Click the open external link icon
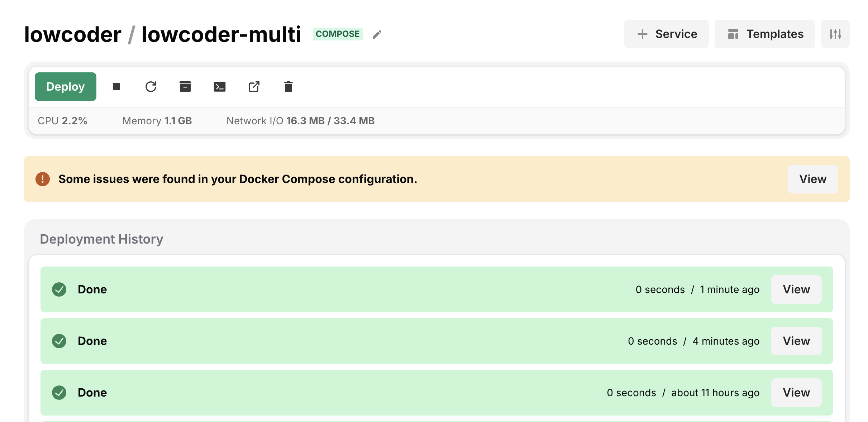 coord(254,87)
